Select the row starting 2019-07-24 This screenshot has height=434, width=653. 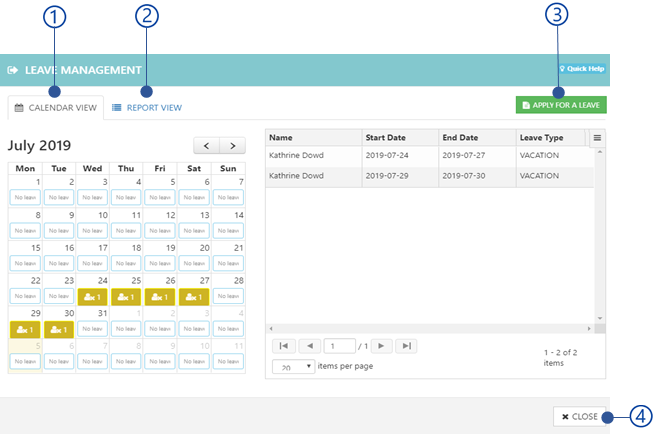coord(430,156)
